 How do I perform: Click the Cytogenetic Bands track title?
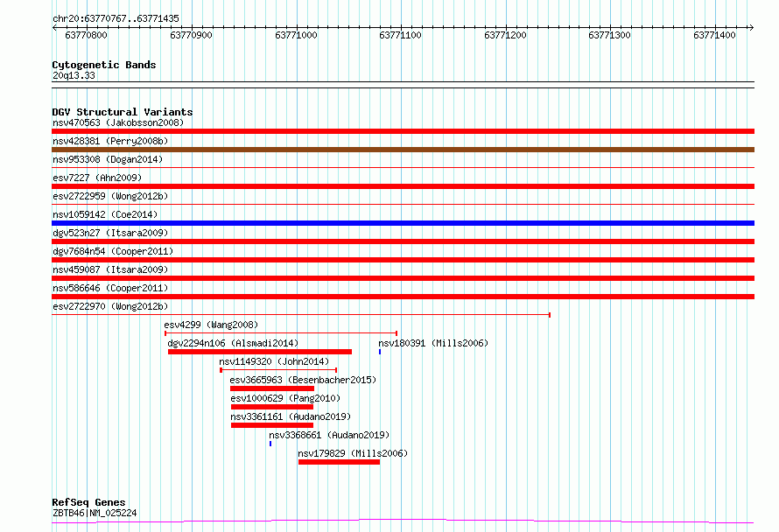[x=104, y=65]
